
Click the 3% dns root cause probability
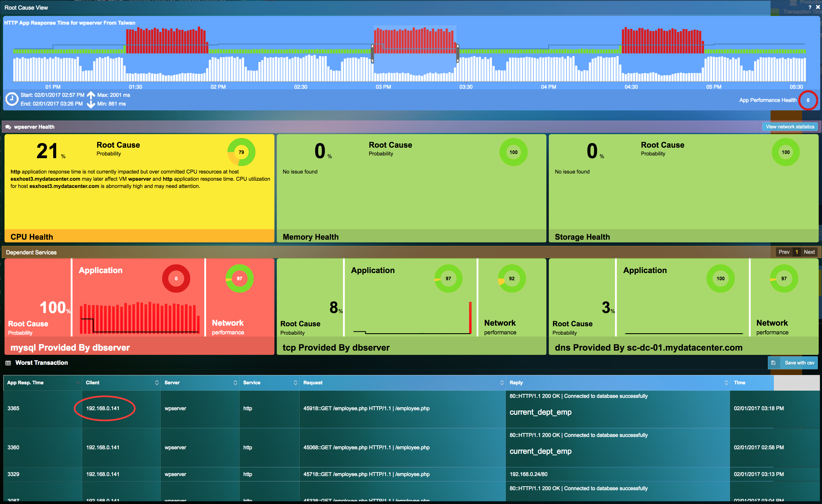pos(608,307)
